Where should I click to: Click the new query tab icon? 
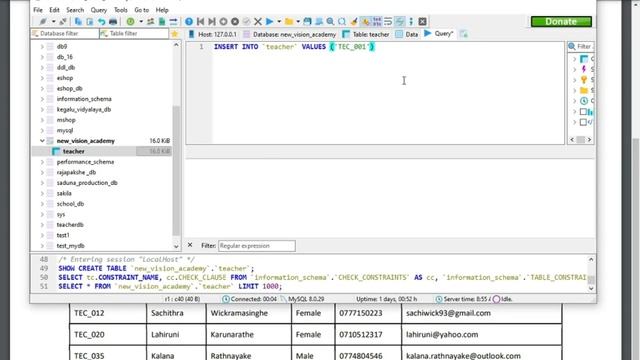pyautogui.click(x=463, y=34)
